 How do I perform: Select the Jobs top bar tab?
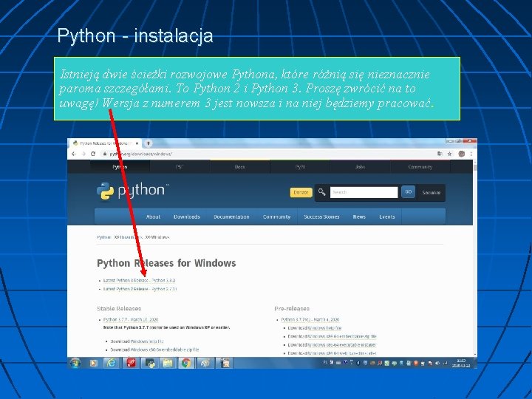[x=360, y=166]
